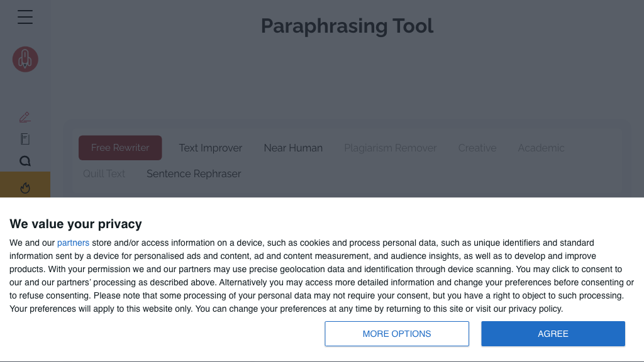
Task: Choose the Near Human mode
Action: point(293,148)
